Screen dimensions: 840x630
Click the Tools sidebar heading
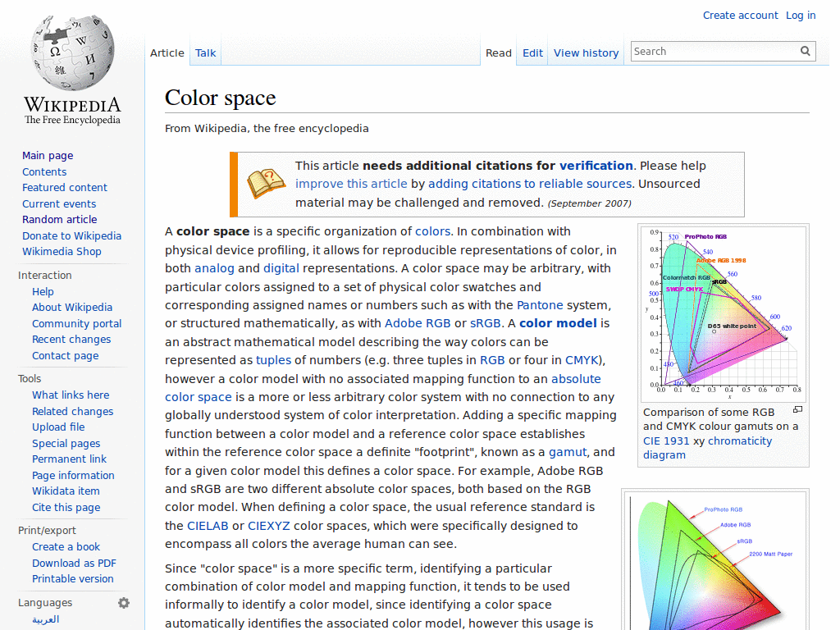30,379
